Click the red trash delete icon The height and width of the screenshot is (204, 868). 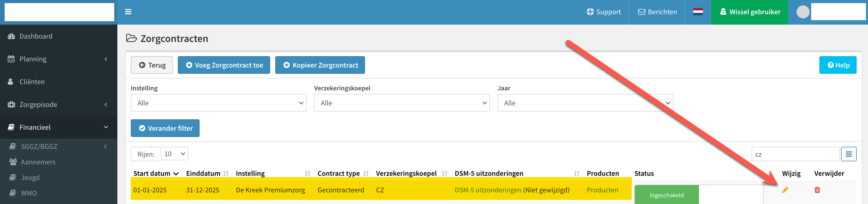pyautogui.click(x=817, y=190)
